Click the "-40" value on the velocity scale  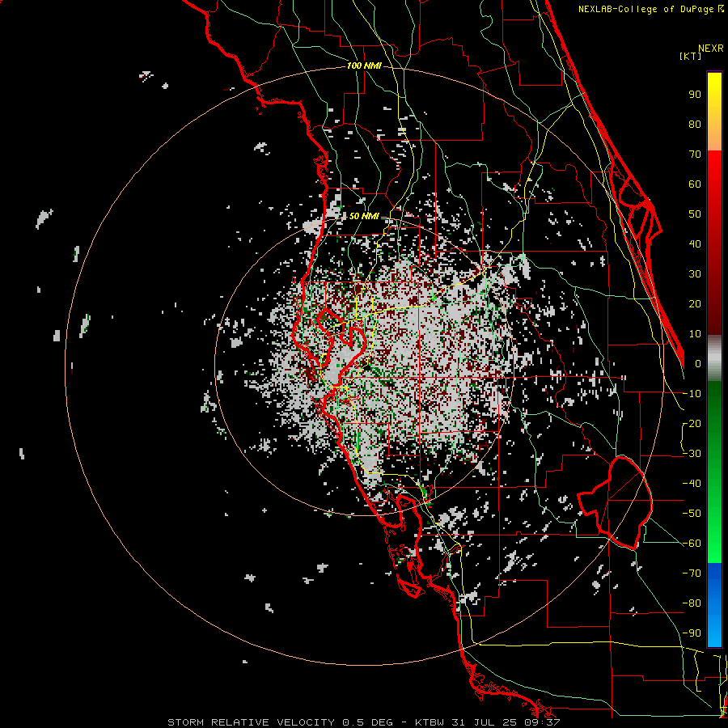click(692, 484)
